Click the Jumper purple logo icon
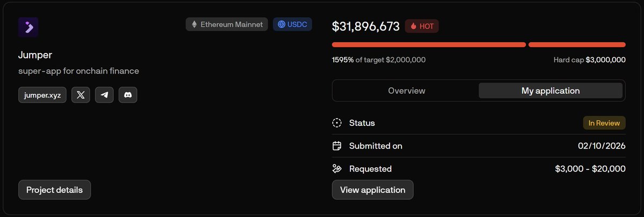The height and width of the screenshot is (217, 644). 28,27
